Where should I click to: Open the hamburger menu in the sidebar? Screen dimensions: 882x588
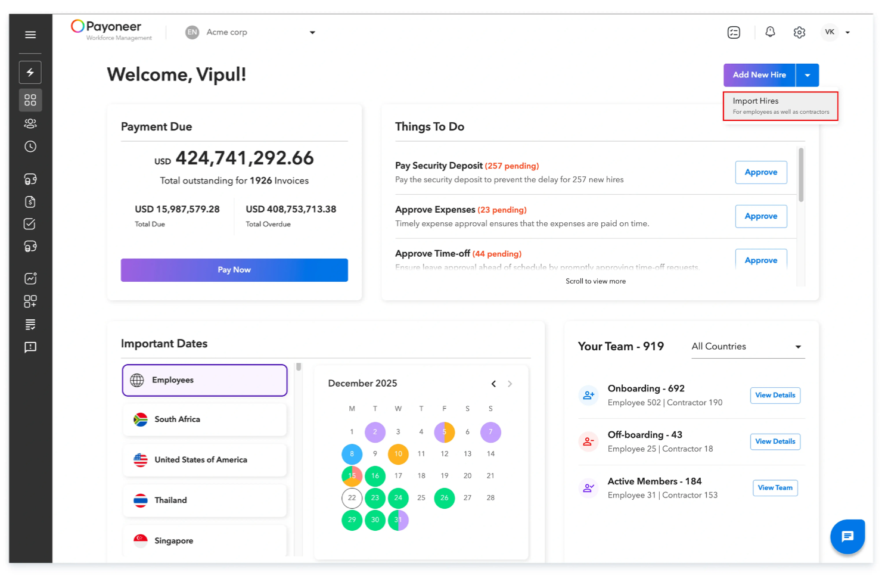[30, 35]
